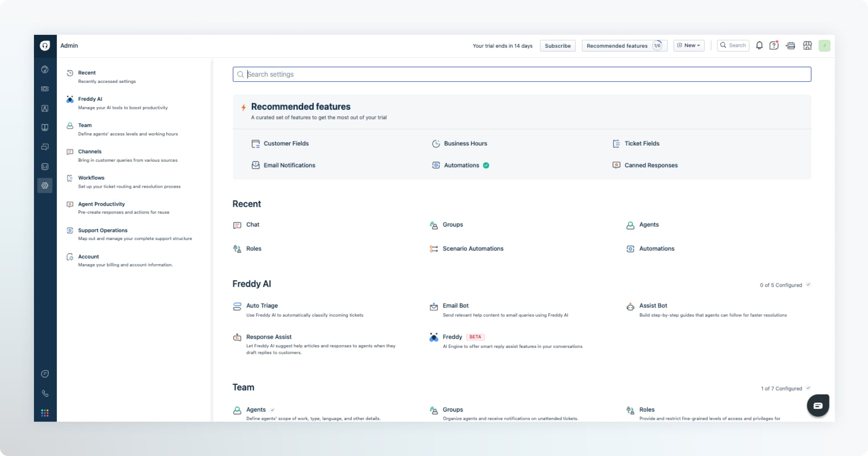Open Roles under Recent
868x456 pixels.
(247, 249)
